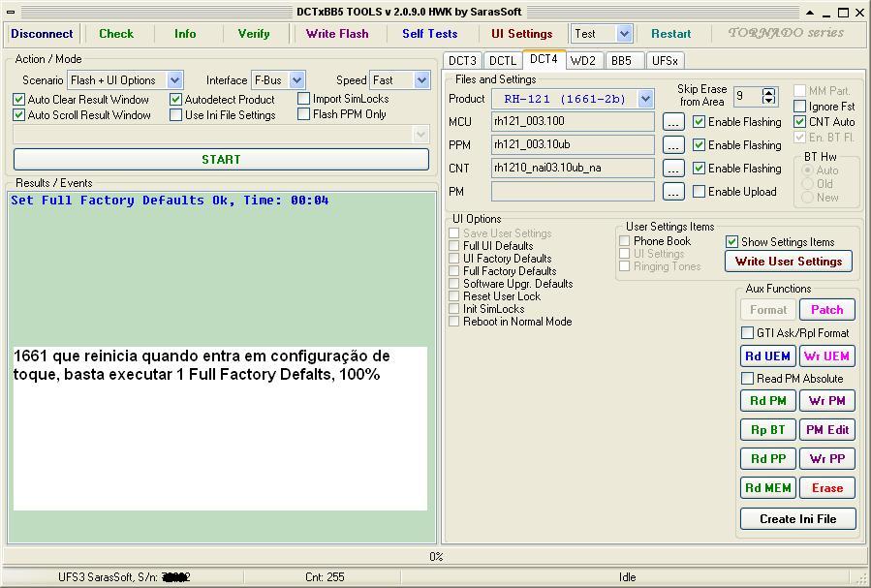This screenshot has height=588, width=871.
Task: Toggle Auto Clear Result Window checkbox
Action: (x=18, y=100)
